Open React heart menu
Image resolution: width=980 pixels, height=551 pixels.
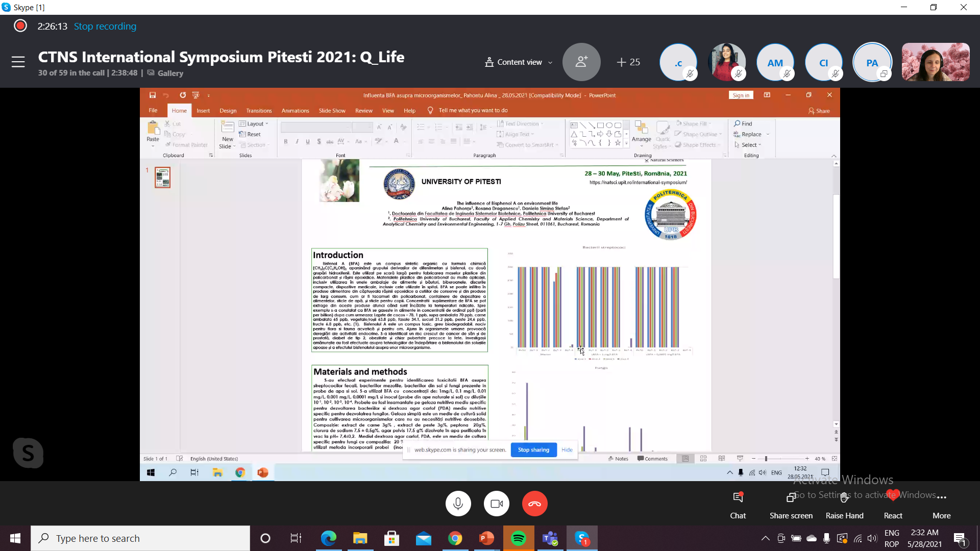(893, 505)
